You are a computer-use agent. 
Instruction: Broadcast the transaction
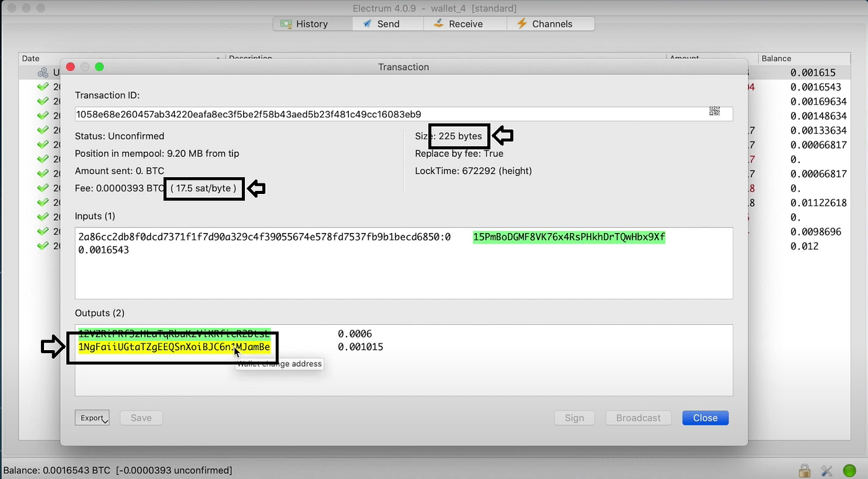pyautogui.click(x=638, y=418)
